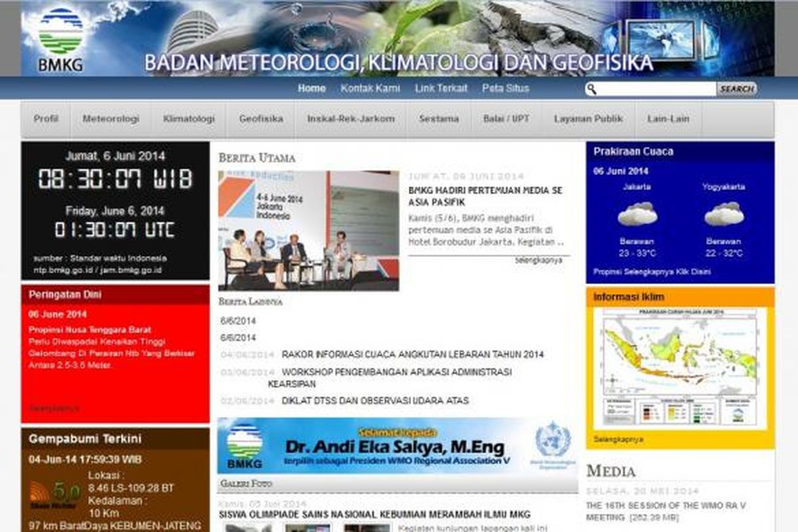Click the BMKG logo in the Dr. Andi banner
Image resolution: width=798 pixels, height=532 pixels.
pyautogui.click(x=244, y=446)
